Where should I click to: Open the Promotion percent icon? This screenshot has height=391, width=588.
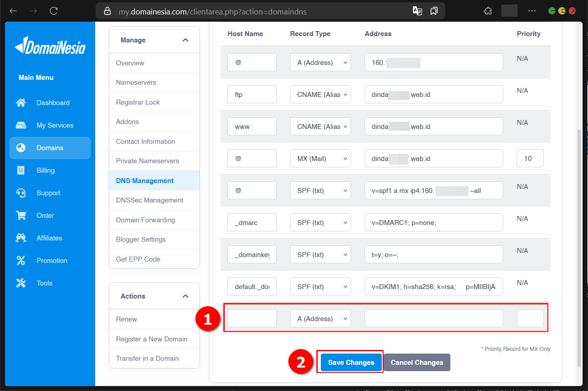coord(21,260)
